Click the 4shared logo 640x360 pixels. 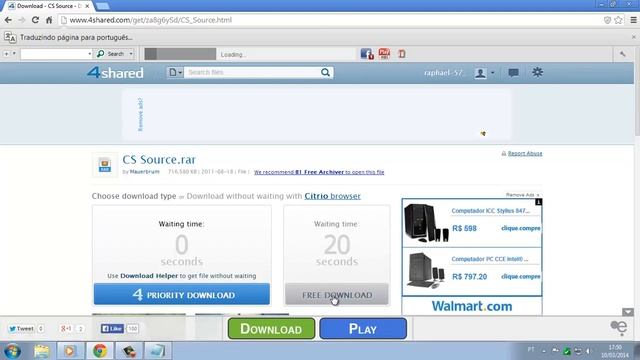115,73
